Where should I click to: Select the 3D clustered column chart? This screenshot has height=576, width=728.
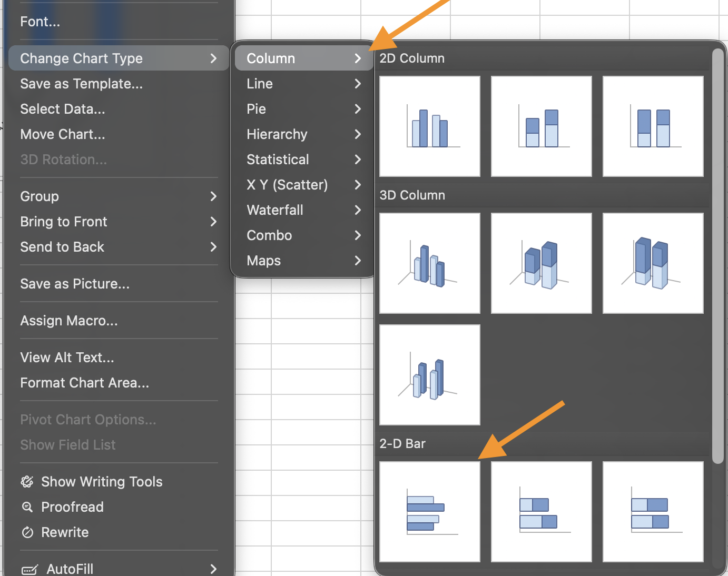pos(429,263)
